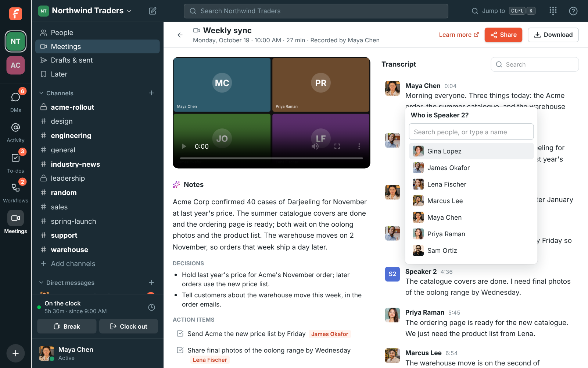
Task: Open the warehouse channel
Action: 97,250
